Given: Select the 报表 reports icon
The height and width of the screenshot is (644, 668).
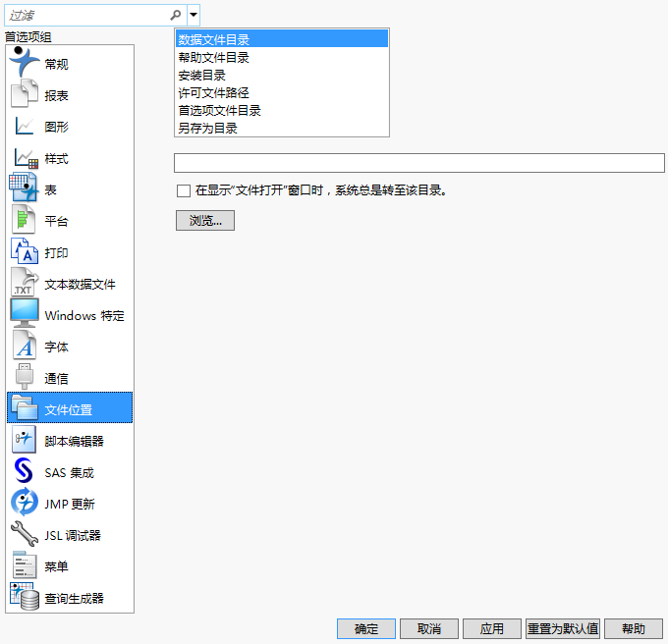Looking at the screenshot, I should coord(25,94).
